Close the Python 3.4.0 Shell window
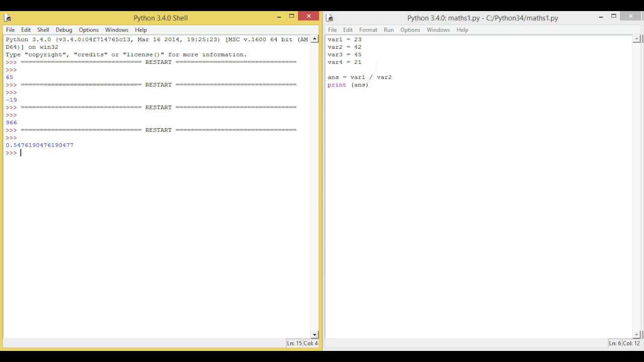Screen dimensions: 644x362 coord(308,17)
